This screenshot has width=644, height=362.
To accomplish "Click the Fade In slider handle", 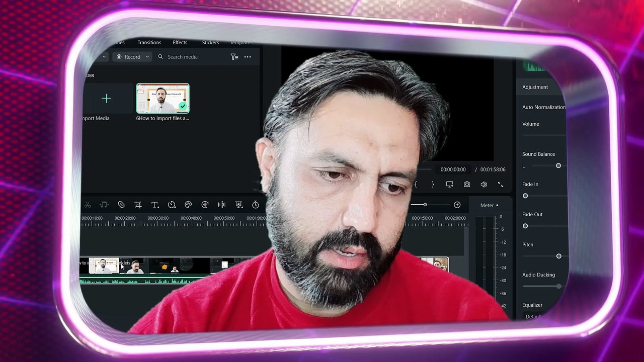I will click(525, 196).
